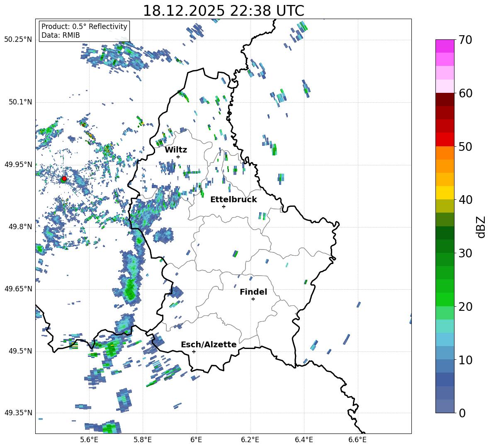The image size is (491, 448).
Task: Click the Data: RMIB text line
Action: pyautogui.click(x=61, y=35)
